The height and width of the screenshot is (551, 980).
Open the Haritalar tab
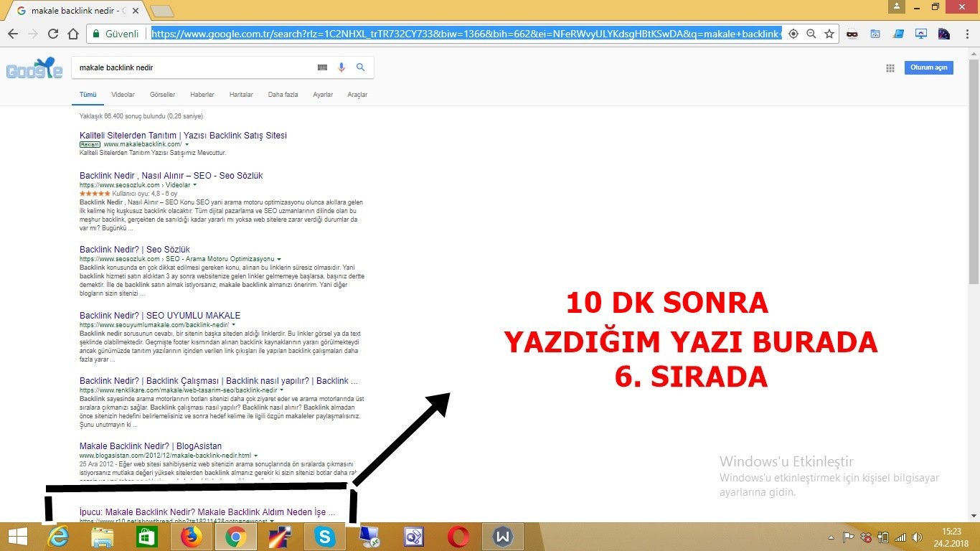click(x=241, y=95)
